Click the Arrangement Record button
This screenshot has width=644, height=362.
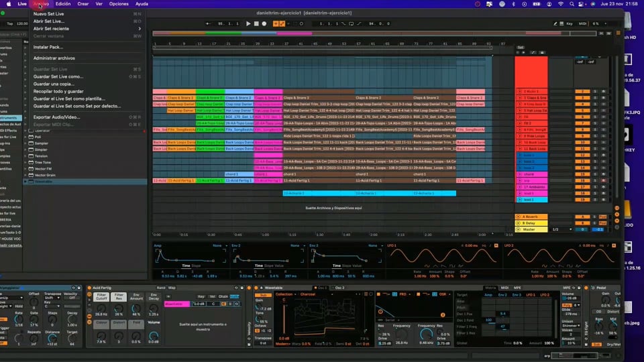[264, 24]
